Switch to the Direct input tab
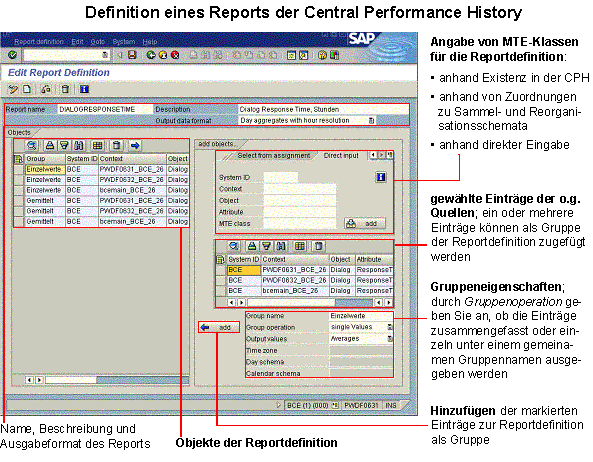Screen dimensions: 593x462 point(341,155)
